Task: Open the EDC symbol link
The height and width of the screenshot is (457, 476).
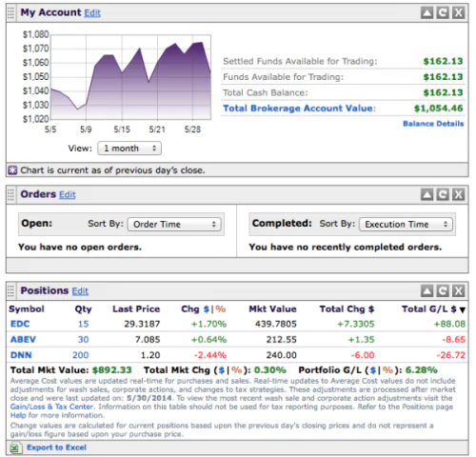Action: (20, 324)
